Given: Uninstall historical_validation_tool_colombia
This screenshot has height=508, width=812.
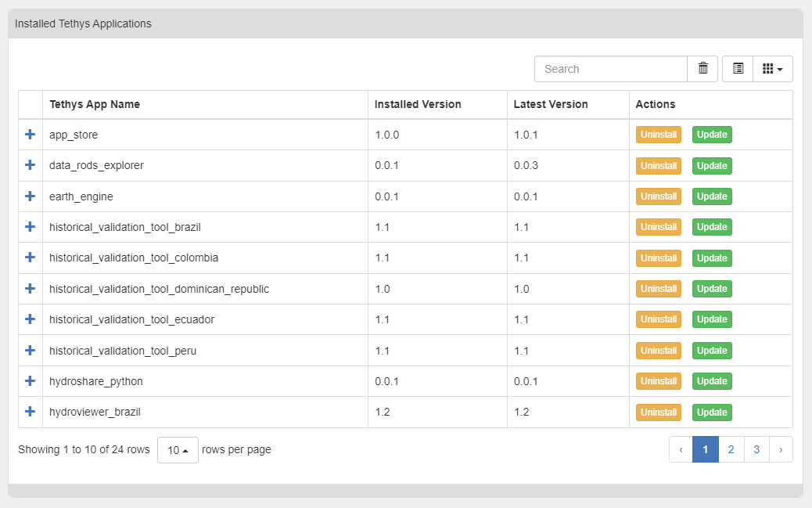Looking at the screenshot, I should pyautogui.click(x=658, y=258).
